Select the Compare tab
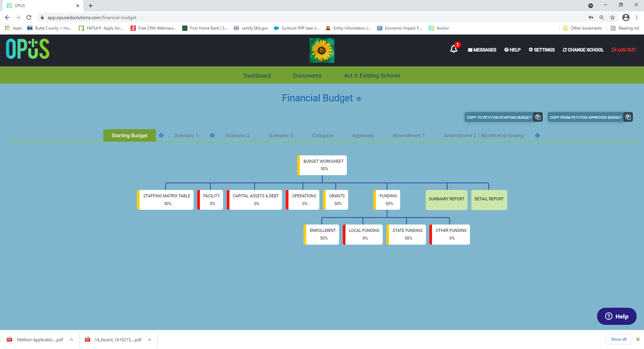The width and height of the screenshot is (644, 349). (322, 136)
